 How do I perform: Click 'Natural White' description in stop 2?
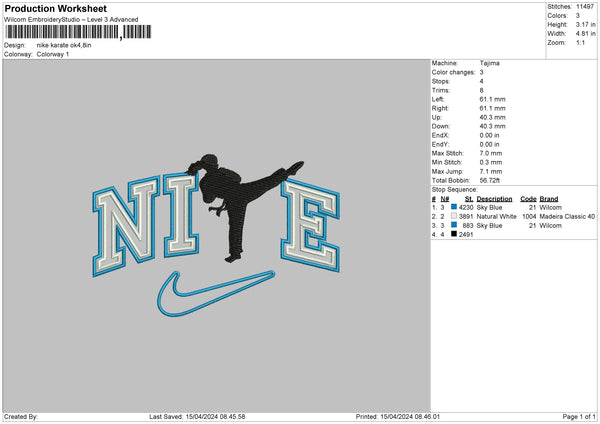click(x=497, y=217)
